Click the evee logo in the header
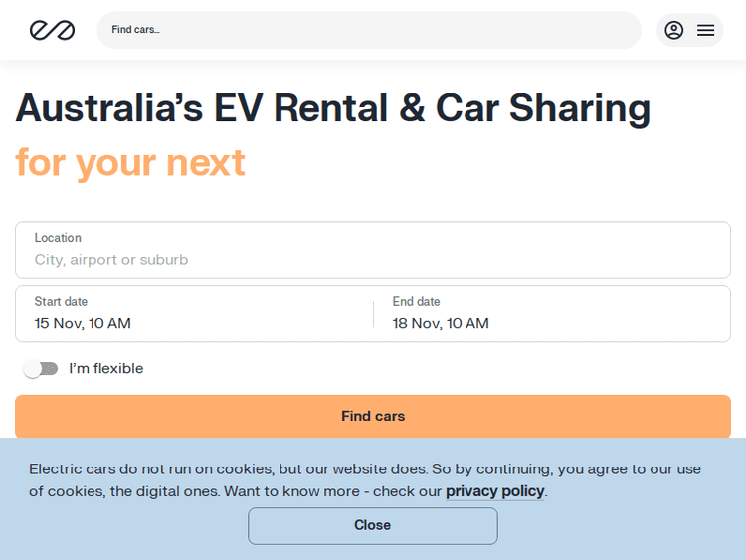 [52, 30]
